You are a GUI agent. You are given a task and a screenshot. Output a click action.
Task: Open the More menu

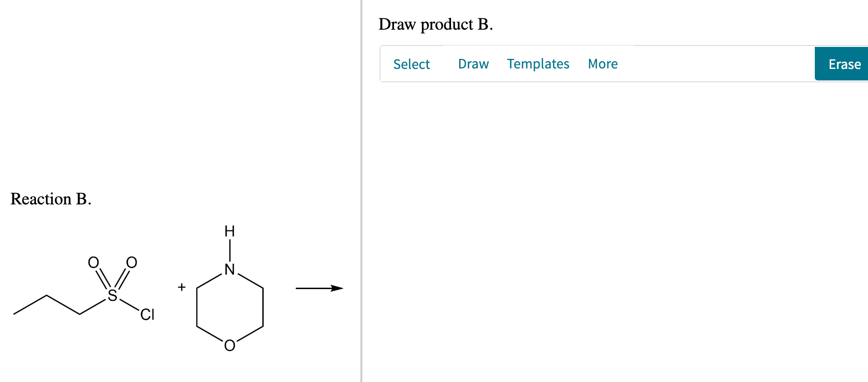point(602,64)
